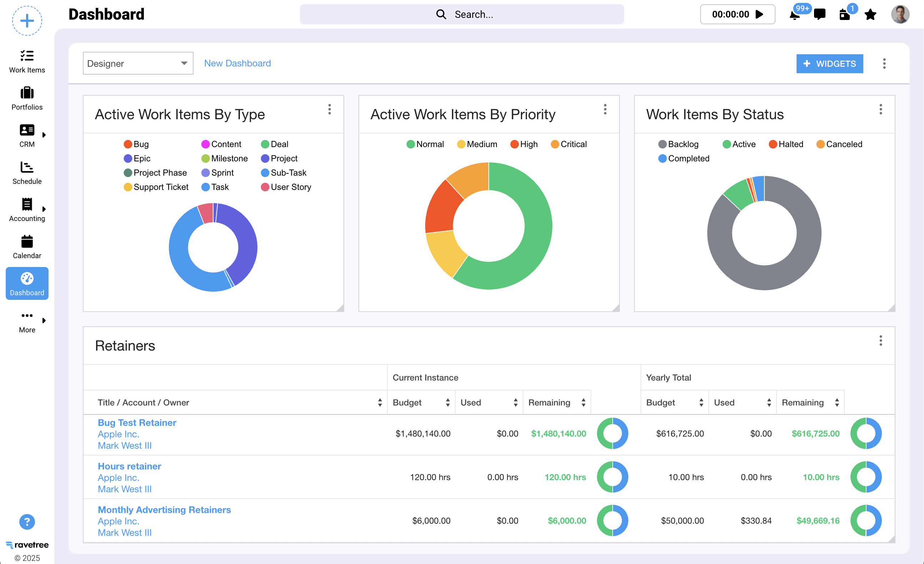Viewport: 924px width, 564px height.
Task: Expand the Accounting submenu arrow
Action: [x=44, y=209]
